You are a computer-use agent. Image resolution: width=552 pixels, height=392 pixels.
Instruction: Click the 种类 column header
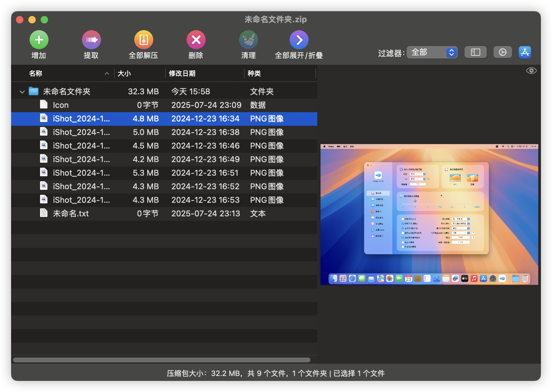254,73
